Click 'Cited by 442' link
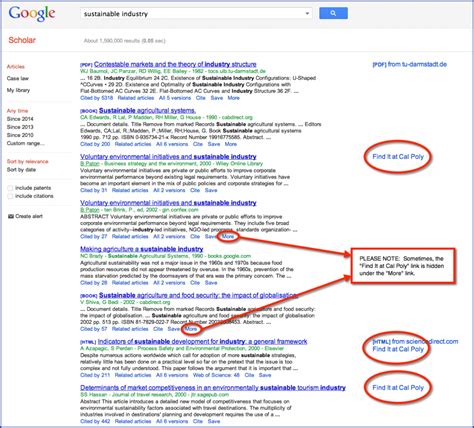This screenshot has width=474, height=428. coord(95,421)
